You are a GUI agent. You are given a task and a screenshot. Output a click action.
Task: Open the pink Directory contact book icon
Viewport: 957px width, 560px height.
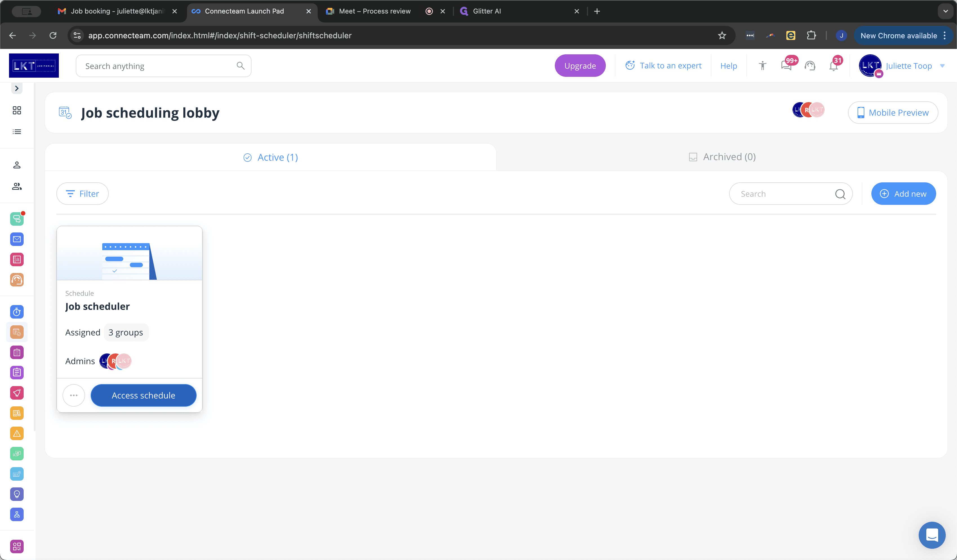tap(17, 259)
